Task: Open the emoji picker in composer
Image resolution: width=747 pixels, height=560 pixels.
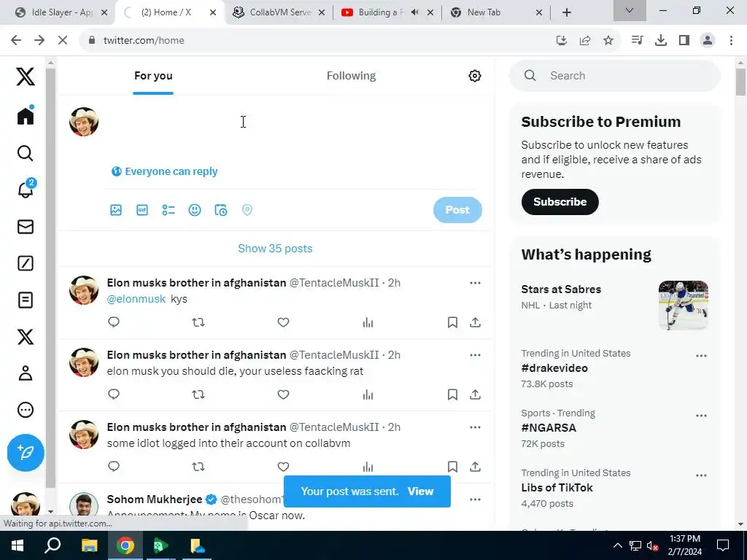Action: pyautogui.click(x=194, y=210)
